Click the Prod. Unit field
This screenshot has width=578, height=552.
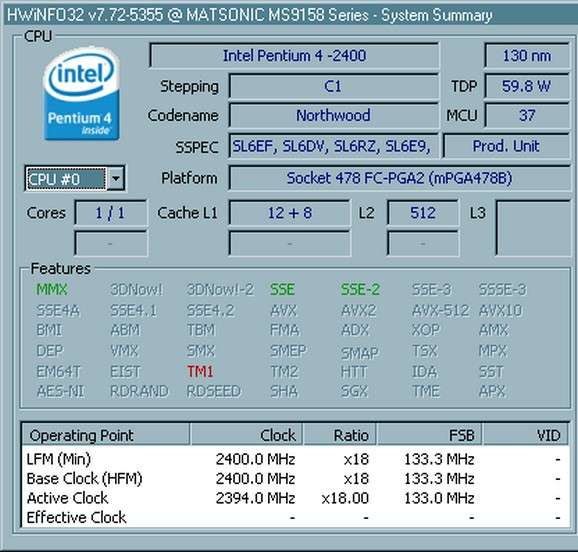pyautogui.click(x=506, y=146)
